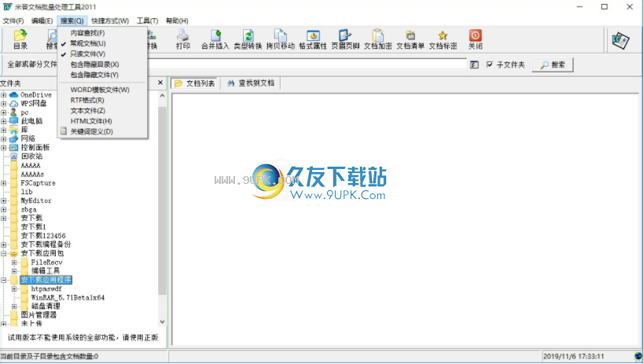Click the 打印 print toolbar icon
This screenshot has width=643, height=364.
pos(183,39)
